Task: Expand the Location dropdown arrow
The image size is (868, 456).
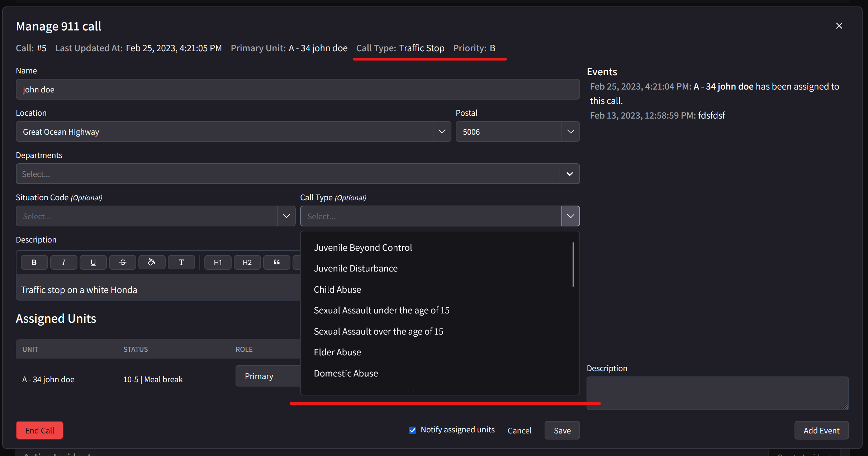Action: pyautogui.click(x=442, y=131)
